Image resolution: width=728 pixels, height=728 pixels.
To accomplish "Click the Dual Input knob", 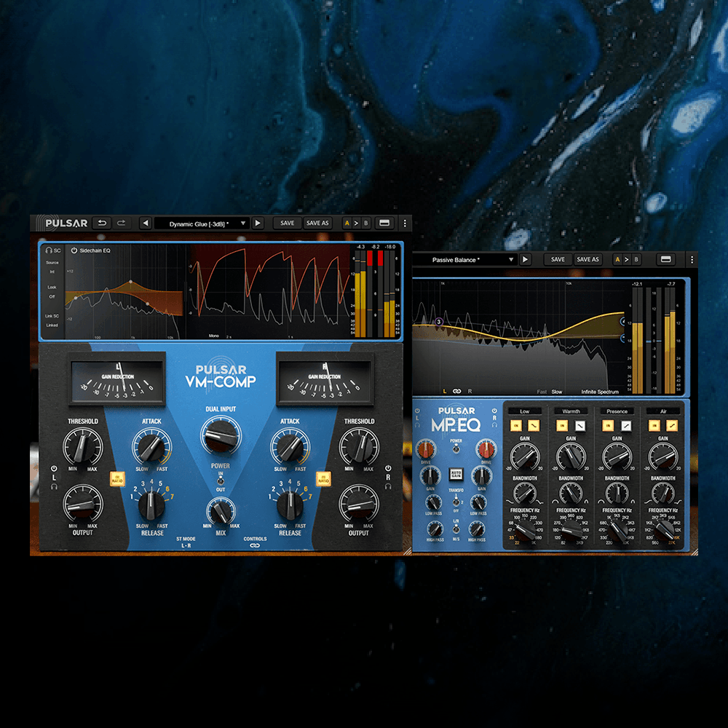I will (221, 435).
